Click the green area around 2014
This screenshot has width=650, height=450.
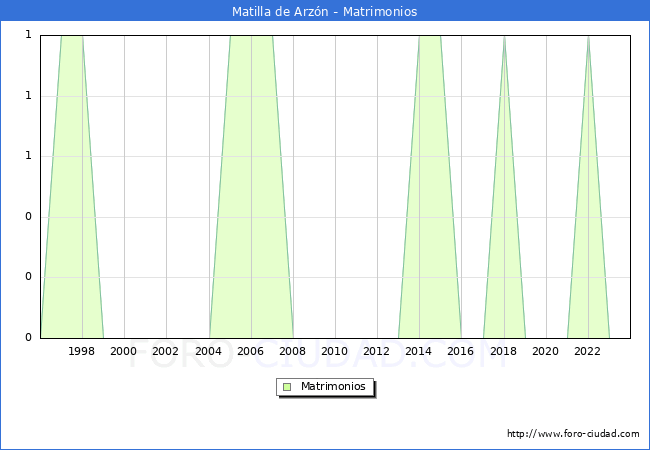click(x=430, y=186)
